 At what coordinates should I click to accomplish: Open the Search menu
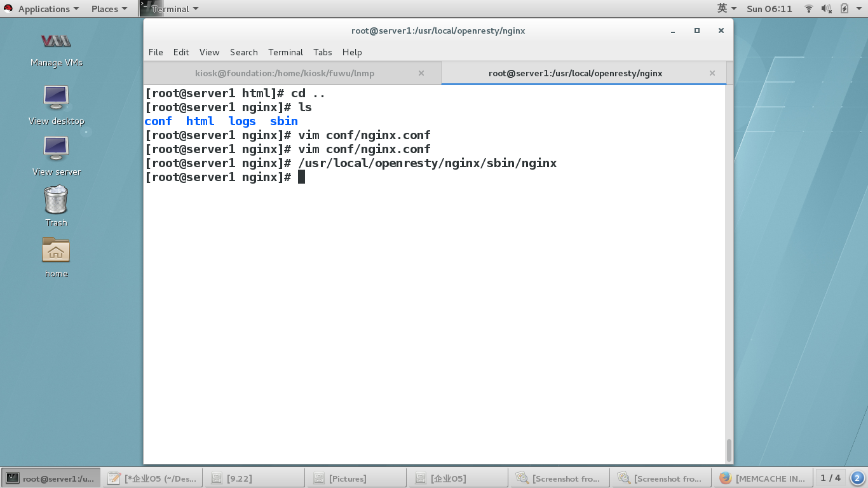[244, 52]
